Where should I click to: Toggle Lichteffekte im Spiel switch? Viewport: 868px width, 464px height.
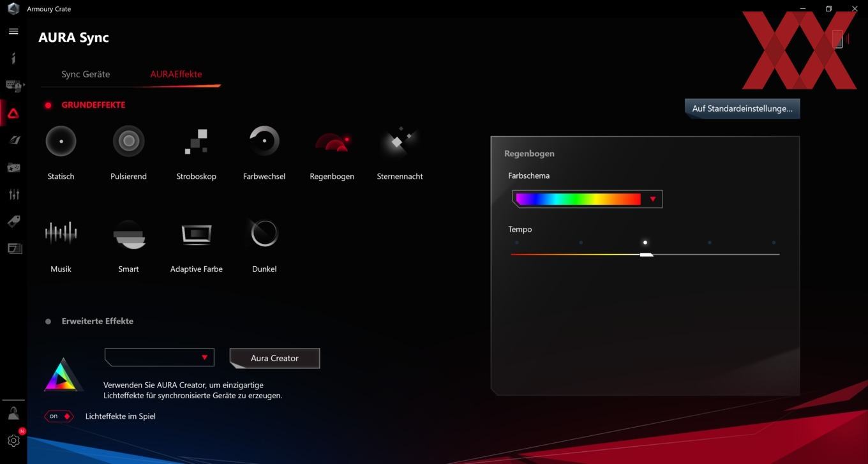coord(59,416)
